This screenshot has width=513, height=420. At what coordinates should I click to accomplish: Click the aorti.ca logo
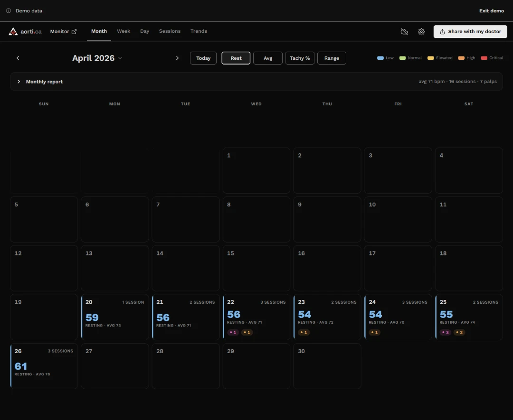point(25,31)
